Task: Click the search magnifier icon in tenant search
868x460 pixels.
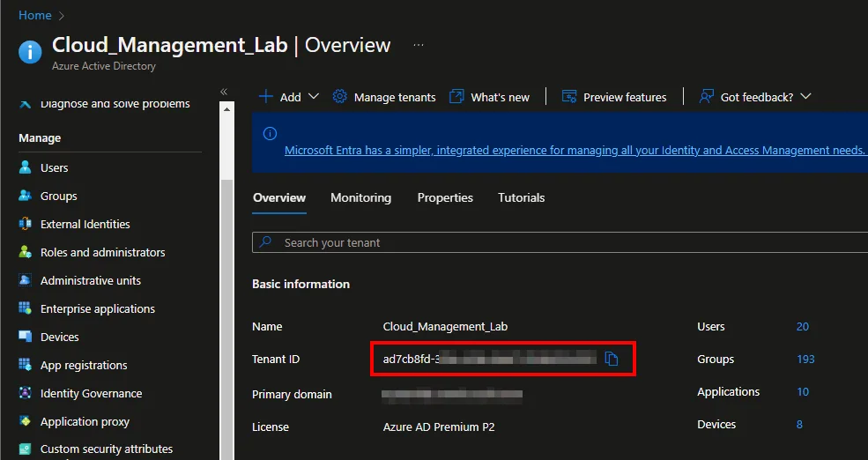Action: tap(266, 242)
